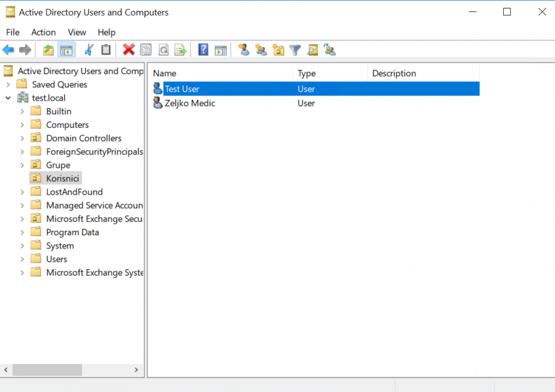Click the Create new user icon
This screenshot has height=392, width=555.
click(x=244, y=49)
